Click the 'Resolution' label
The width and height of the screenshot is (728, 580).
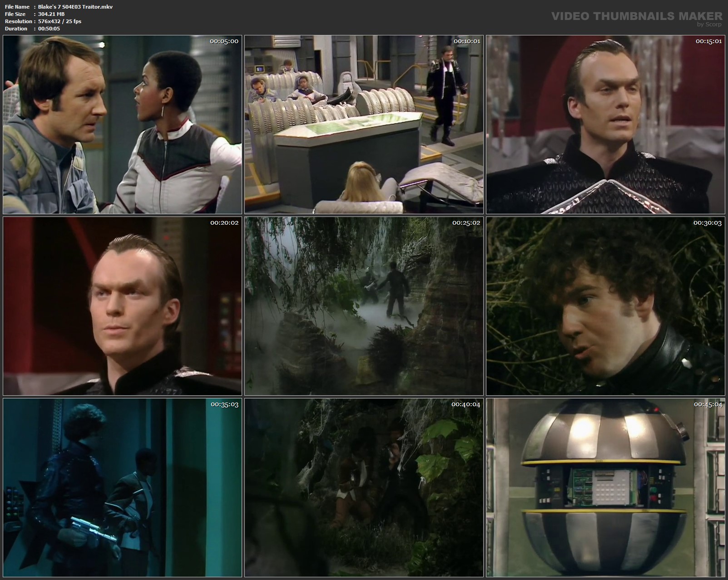(19, 21)
